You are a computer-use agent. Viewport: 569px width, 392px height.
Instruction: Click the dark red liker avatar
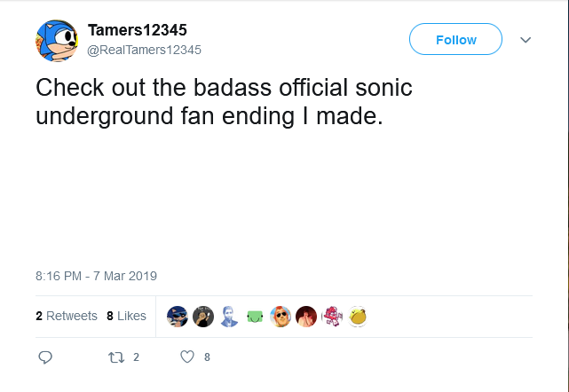click(306, 316)
